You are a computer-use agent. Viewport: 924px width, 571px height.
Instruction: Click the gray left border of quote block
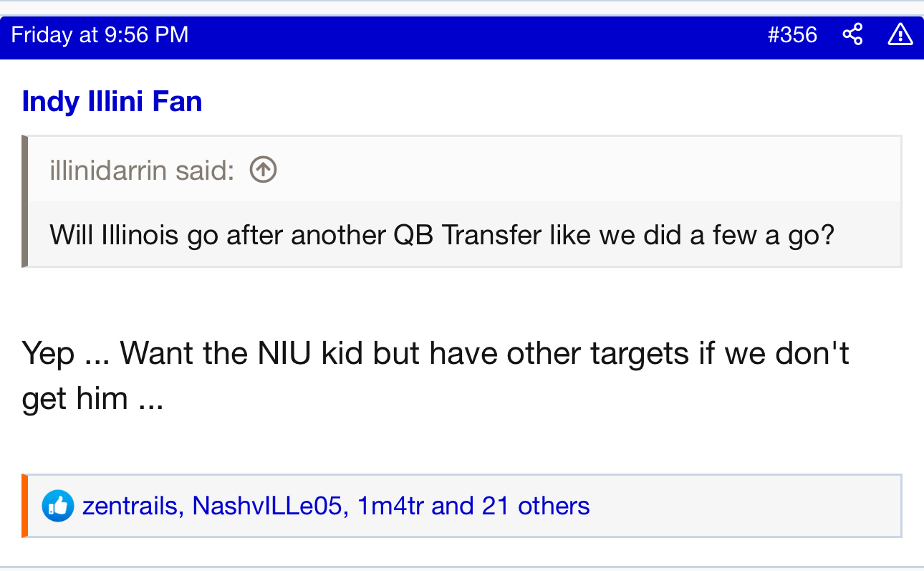point(25,201)
